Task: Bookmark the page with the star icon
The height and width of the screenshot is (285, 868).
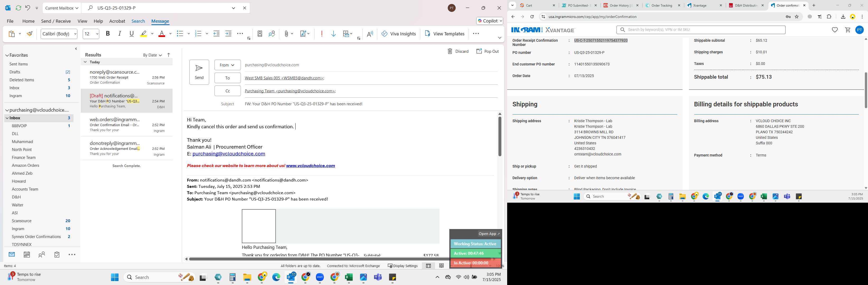Action: coord(797,16)
